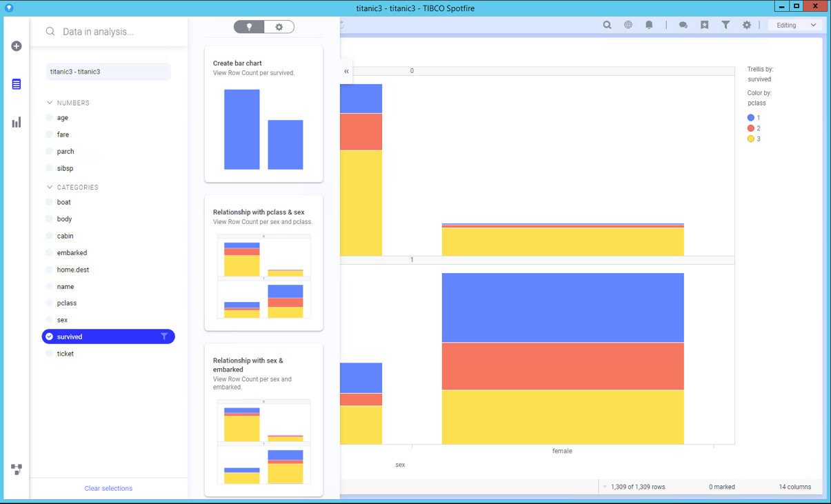Viewport: 831px width, 504px height.
Task: Open the Add data panel with plus icon
Action: 16,46
